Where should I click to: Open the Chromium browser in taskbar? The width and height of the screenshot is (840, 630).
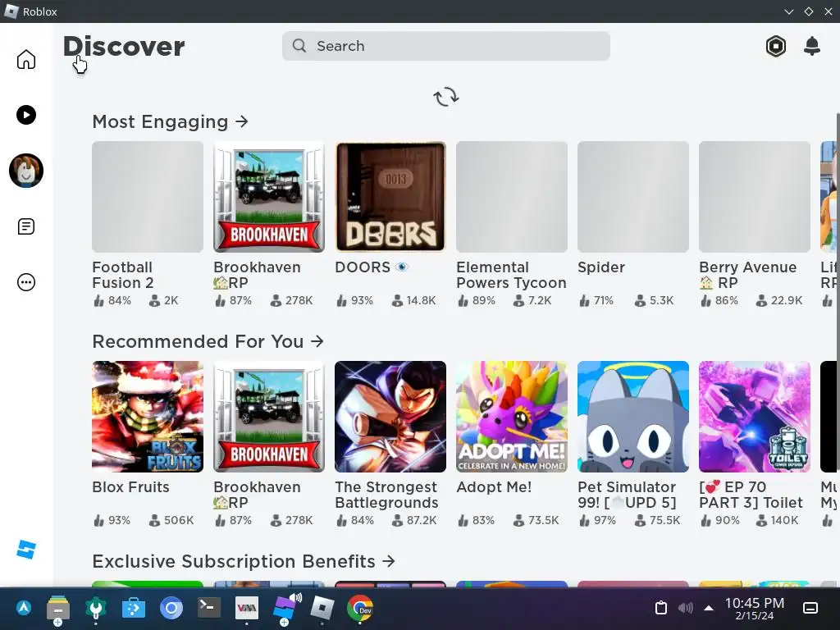pos(171,608)
